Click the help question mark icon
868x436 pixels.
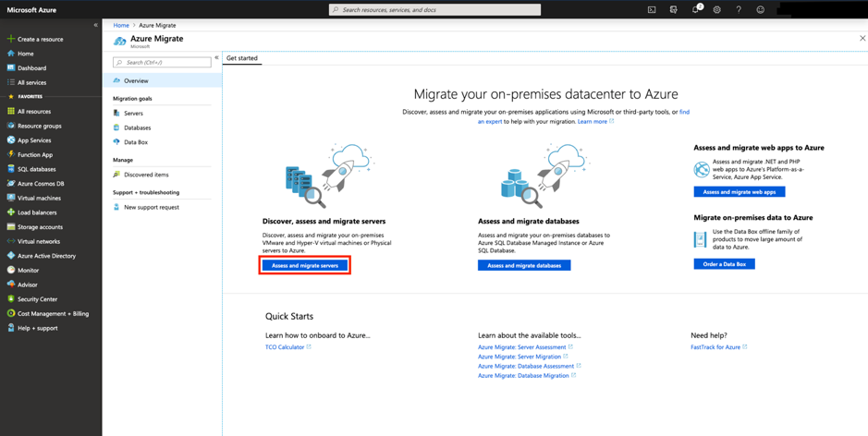(x=739, y=9)
